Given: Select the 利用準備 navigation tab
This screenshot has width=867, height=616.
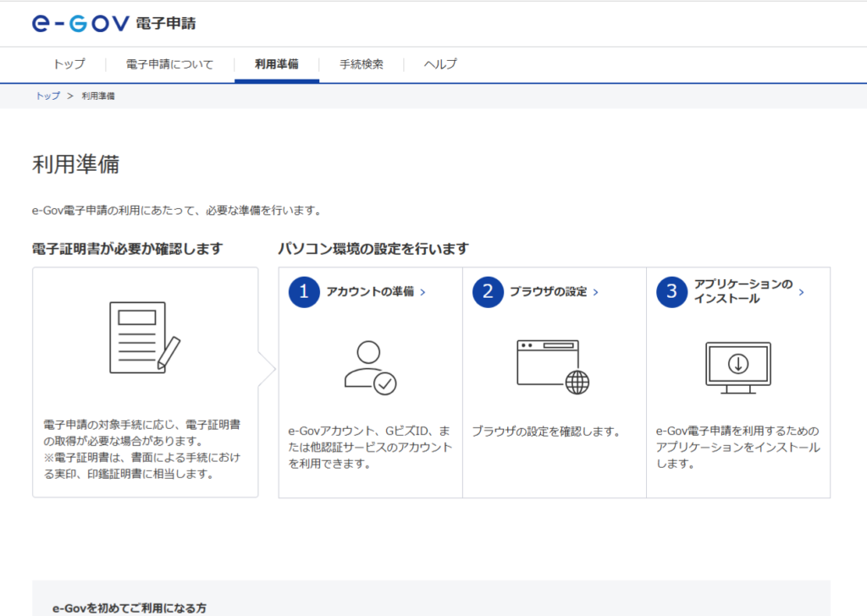Looking at the screenshot, I should pyautogui.click(x=276, y=64).
